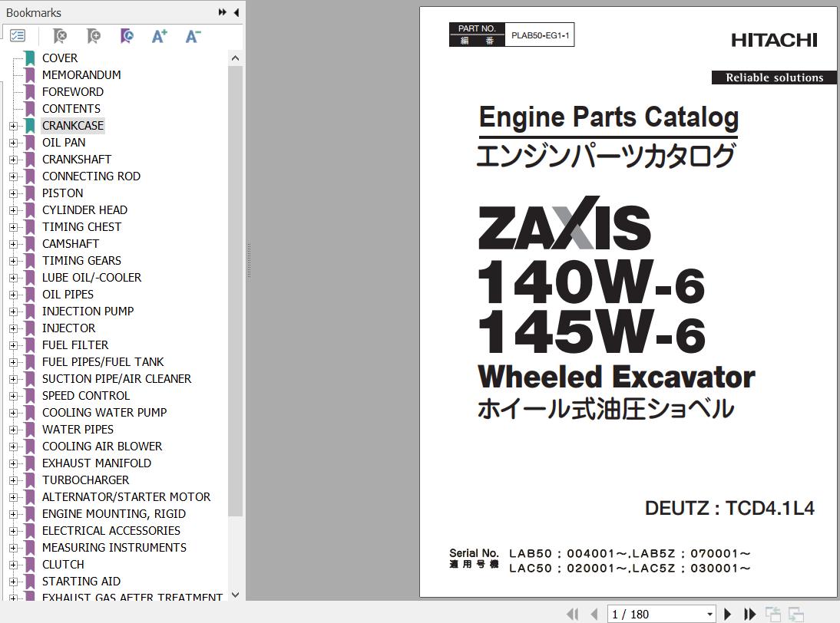The width and height of the screenshot is (840, 623).
Task: Increase bookmark text size with A+
Action: click(160, 36)
